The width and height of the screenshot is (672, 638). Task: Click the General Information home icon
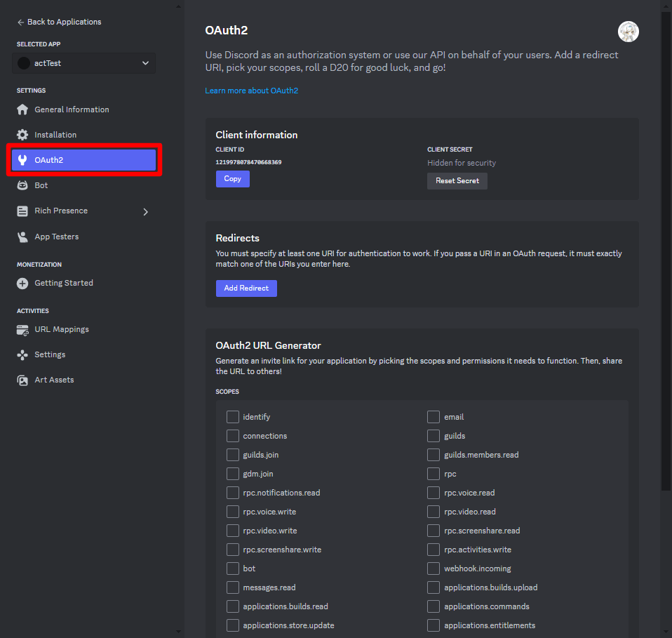point(22,109)
